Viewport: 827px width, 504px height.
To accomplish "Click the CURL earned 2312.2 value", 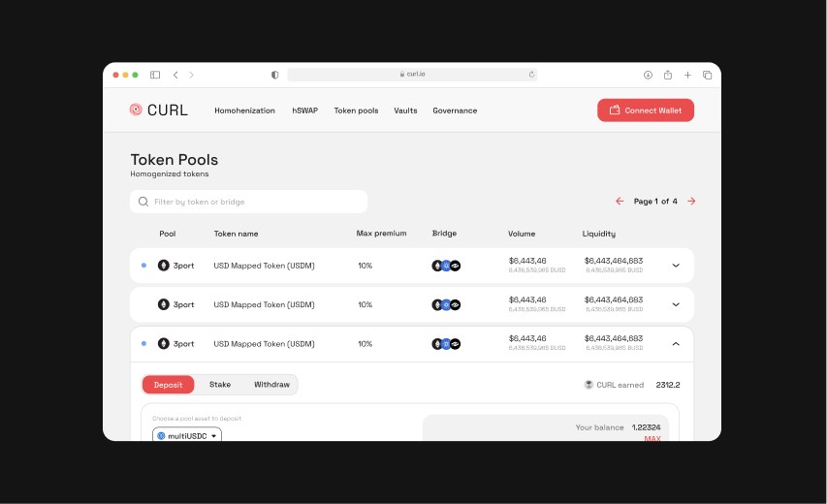I will [668, 385].
